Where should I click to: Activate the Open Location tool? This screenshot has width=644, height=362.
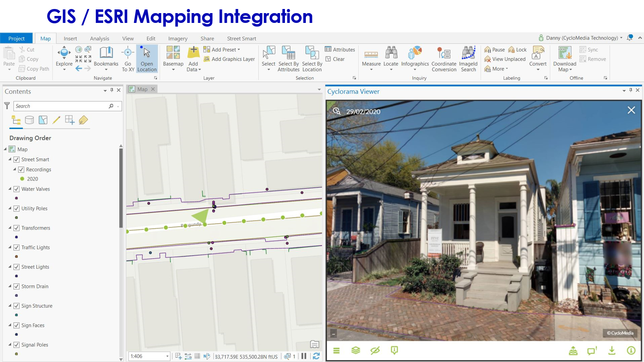point(147,59)
